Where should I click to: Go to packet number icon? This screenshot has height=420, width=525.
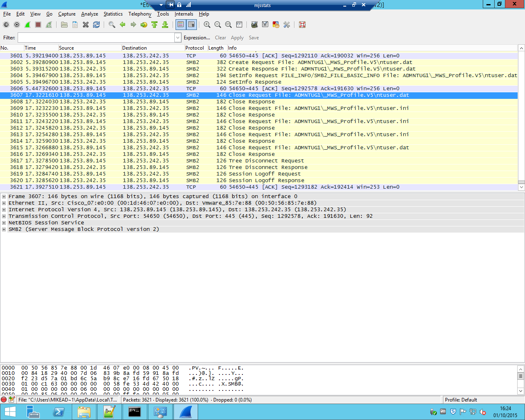144,25
